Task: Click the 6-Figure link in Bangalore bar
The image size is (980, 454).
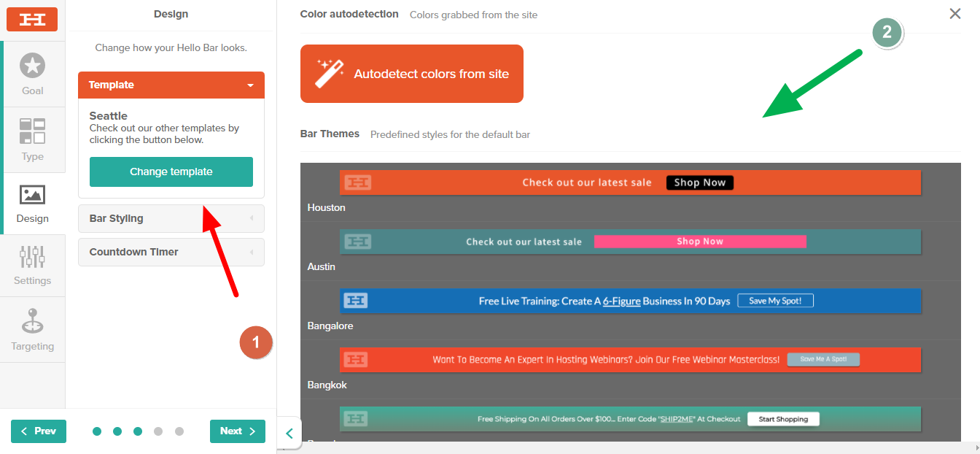Action: (x=621, y=301)
